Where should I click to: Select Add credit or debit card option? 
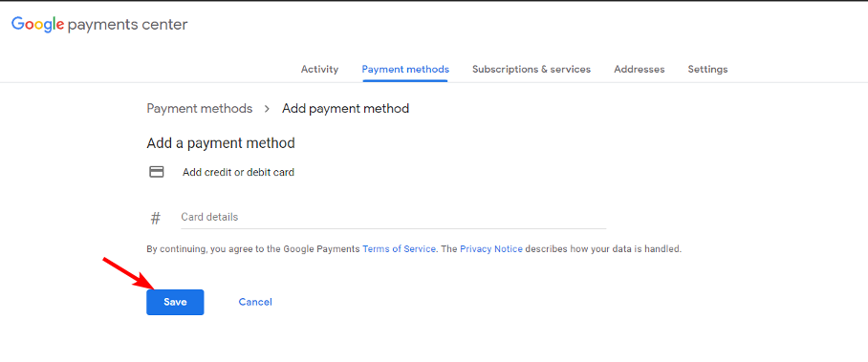[x=238, y=172]
